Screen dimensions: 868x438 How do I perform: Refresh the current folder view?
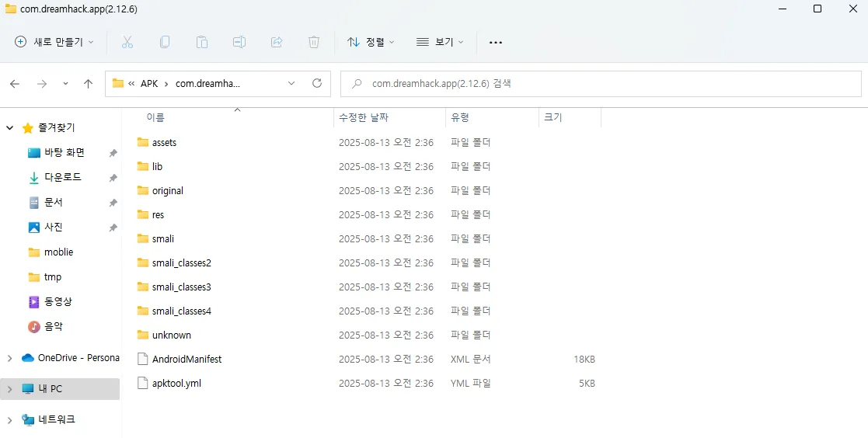click(317, 84)
